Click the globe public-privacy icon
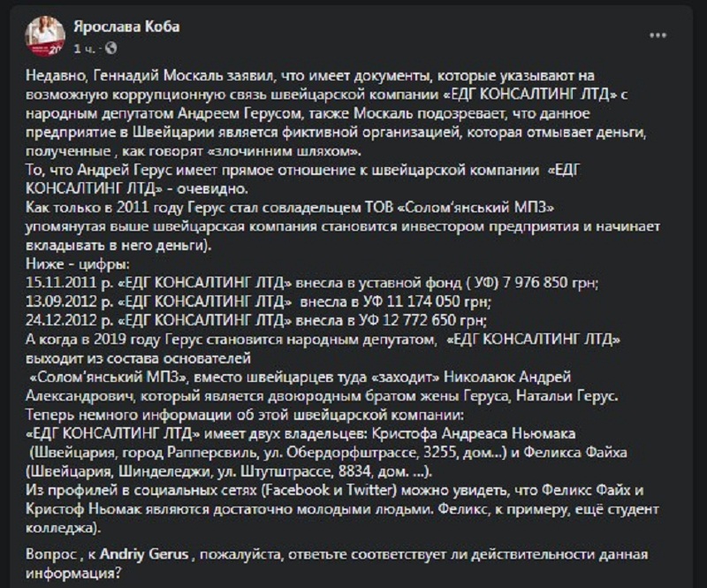This screenshot has height=588, width=707. tap(110, 47)
